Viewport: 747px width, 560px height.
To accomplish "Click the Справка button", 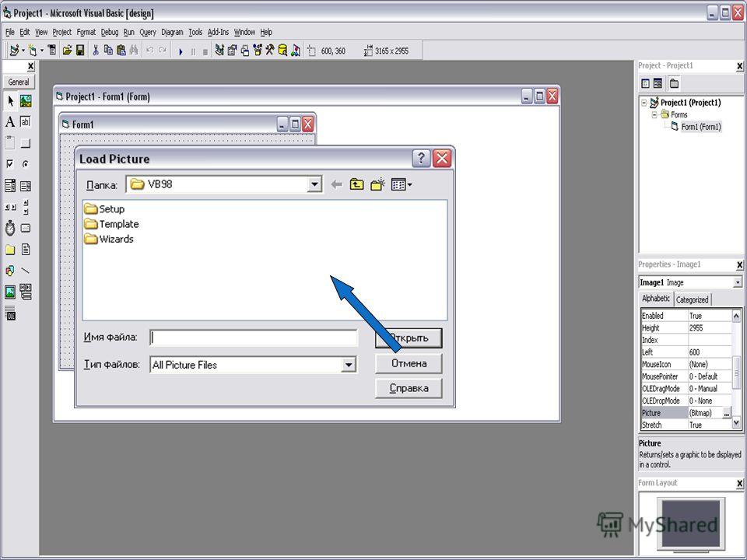I will pos(409,388).
